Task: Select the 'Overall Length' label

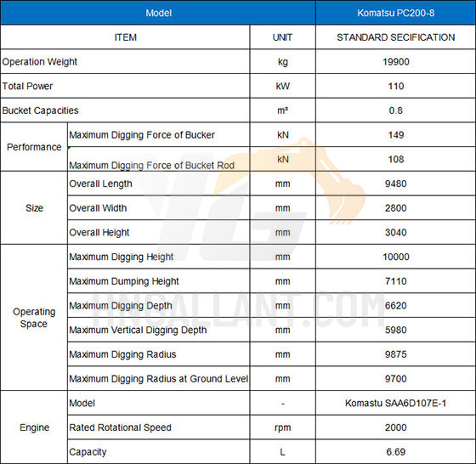Action: coord(100,184)
